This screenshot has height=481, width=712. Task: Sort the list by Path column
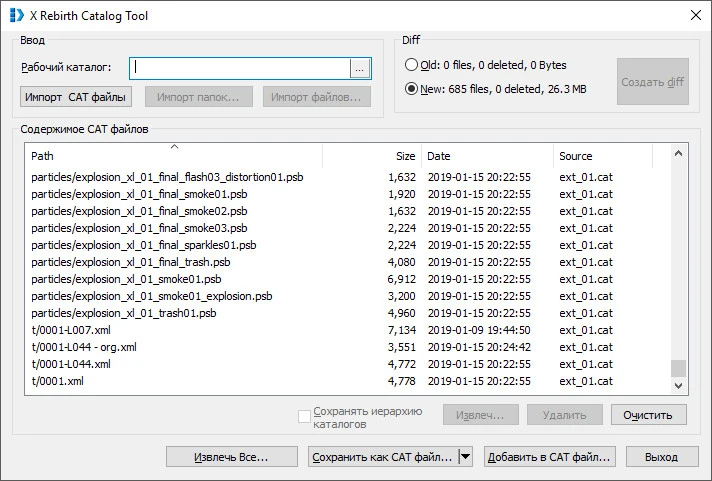click(175, 156)
